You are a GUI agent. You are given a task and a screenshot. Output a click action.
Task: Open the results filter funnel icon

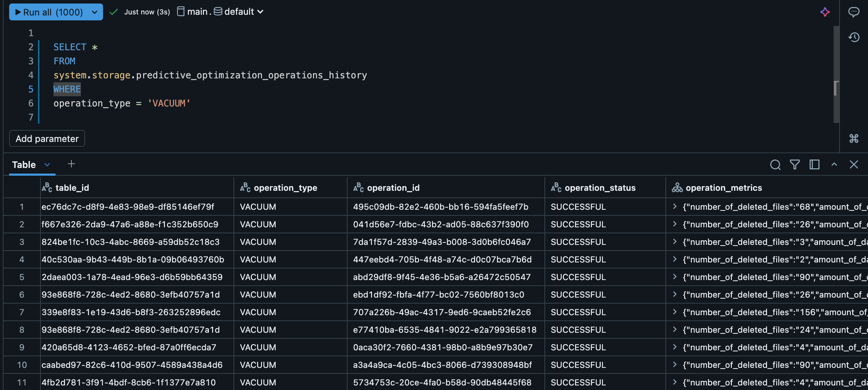pos(795,164)
